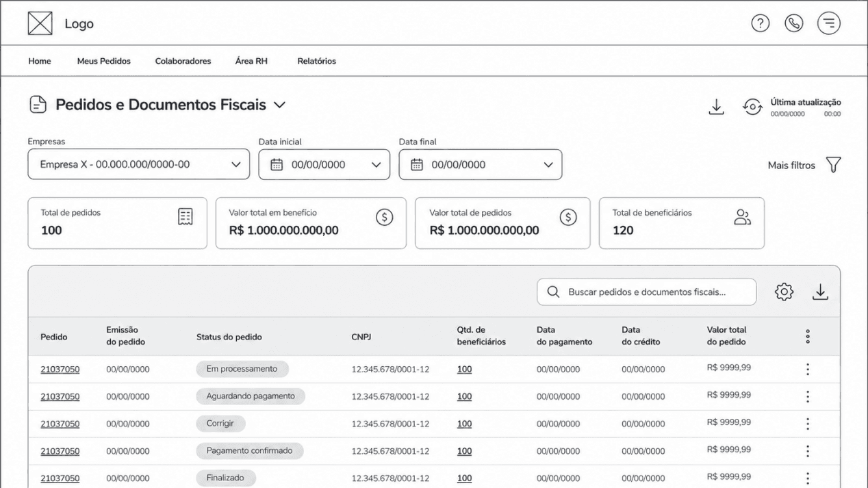Click the calendar icon in Data final

[x=416, y=165]
